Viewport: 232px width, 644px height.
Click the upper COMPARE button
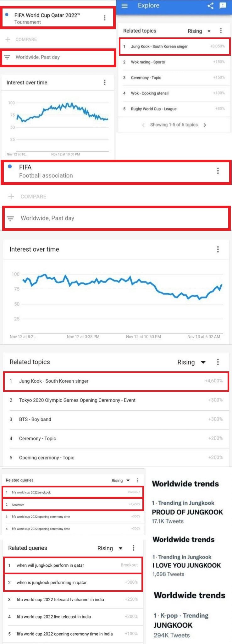pyautogui.click(x=21, y=39)
